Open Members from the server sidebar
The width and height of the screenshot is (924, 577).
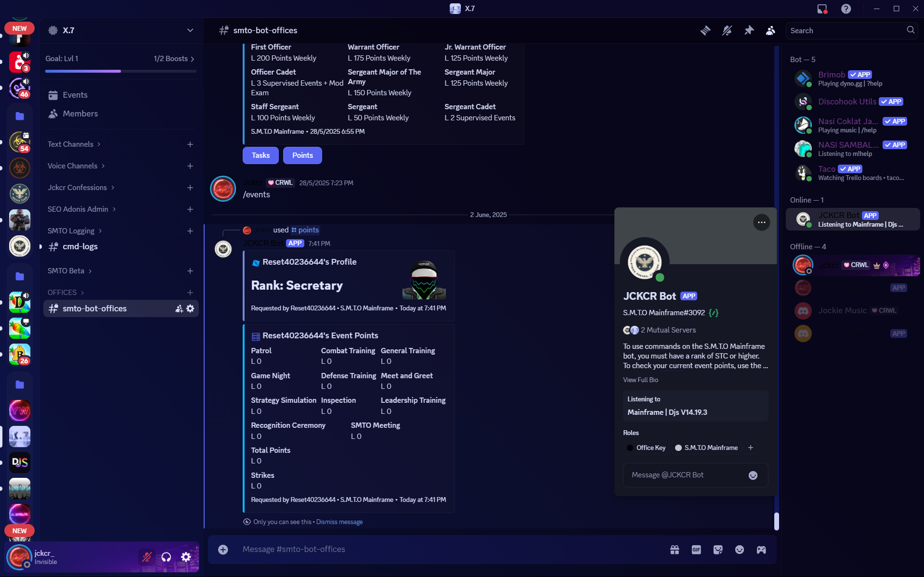tap(79, 114)
